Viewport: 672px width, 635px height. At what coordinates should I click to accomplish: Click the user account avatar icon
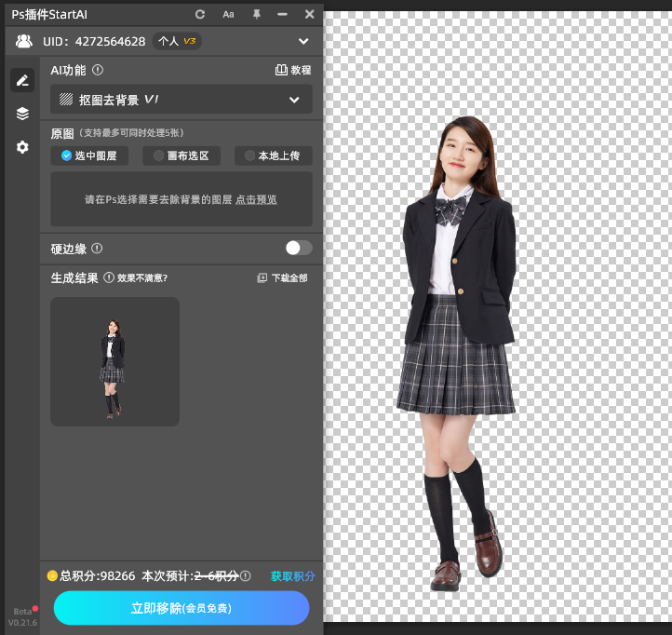[24, 41]
